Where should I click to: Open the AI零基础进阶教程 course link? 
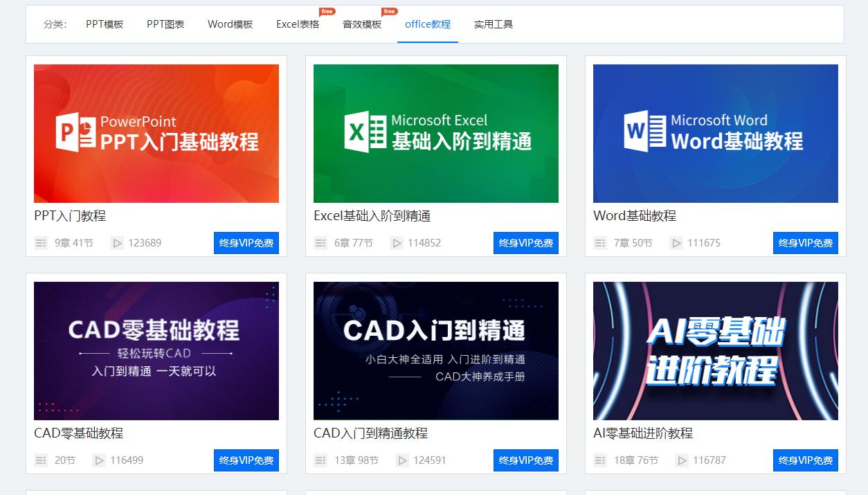coord(644,433)
